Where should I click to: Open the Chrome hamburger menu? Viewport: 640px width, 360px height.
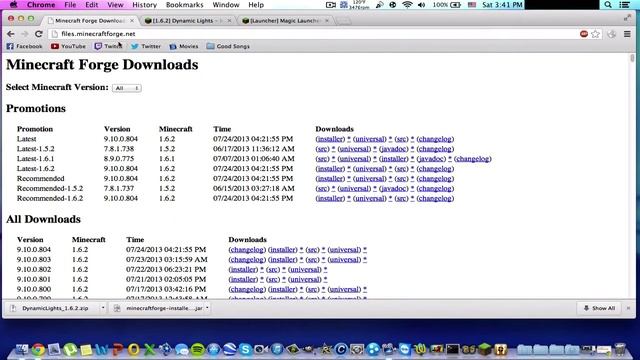click(627, 34)
